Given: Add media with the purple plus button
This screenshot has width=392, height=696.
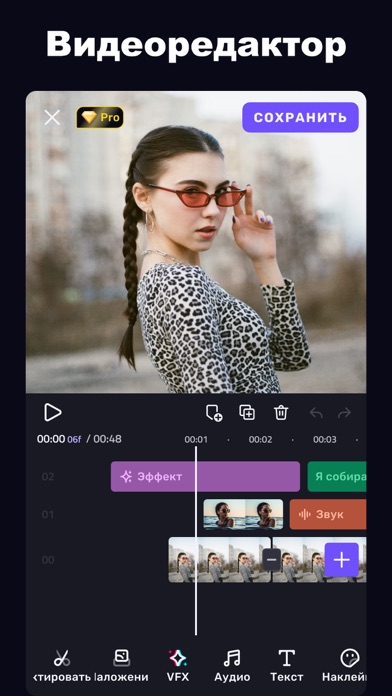Looking at the screenshot, I should [341, 560].
